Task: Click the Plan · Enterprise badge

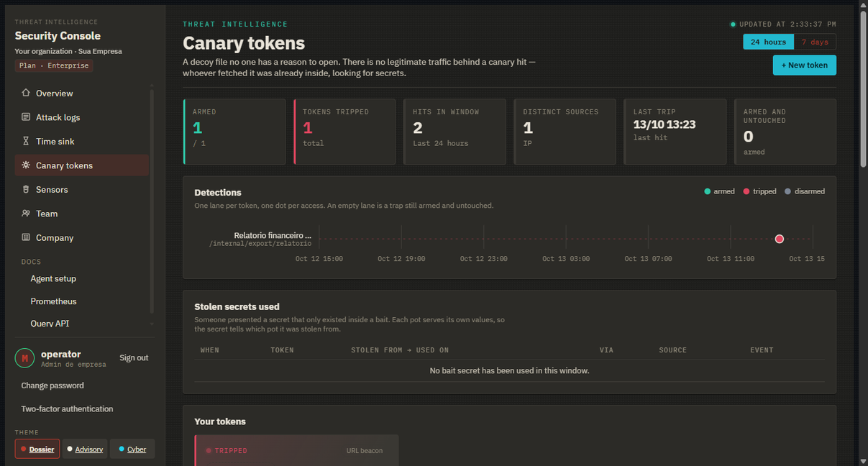Action: click(x=54, y=65)
